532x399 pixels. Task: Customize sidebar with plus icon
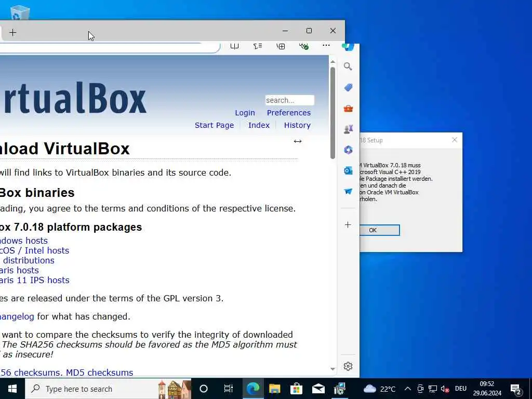pyautogui.click(x=348, y=224)
